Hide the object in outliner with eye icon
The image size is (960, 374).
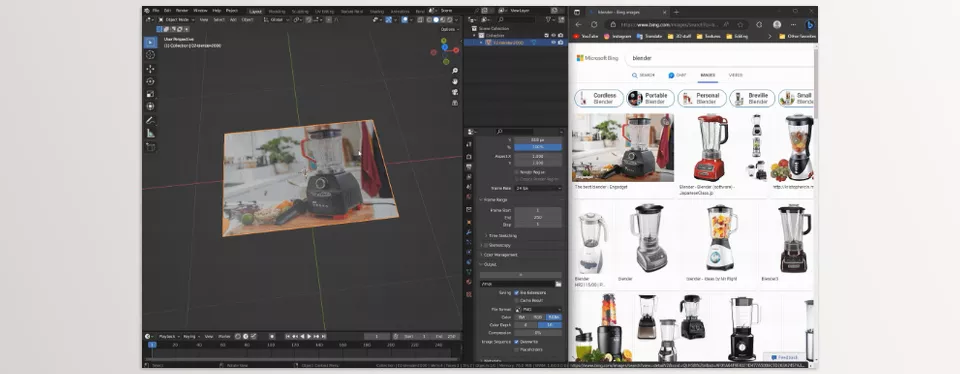(x=553, y=42)
